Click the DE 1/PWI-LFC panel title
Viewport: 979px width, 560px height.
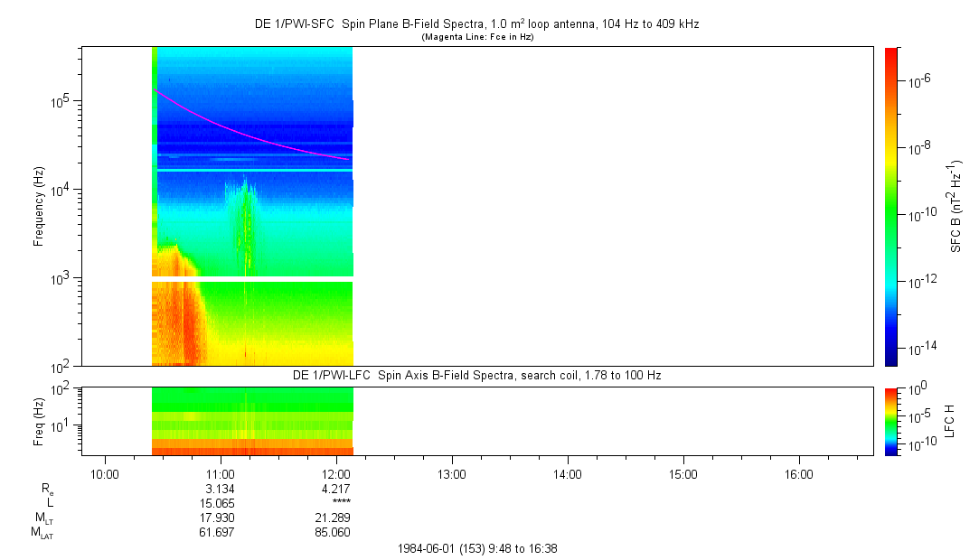click(x=476, y=375)
